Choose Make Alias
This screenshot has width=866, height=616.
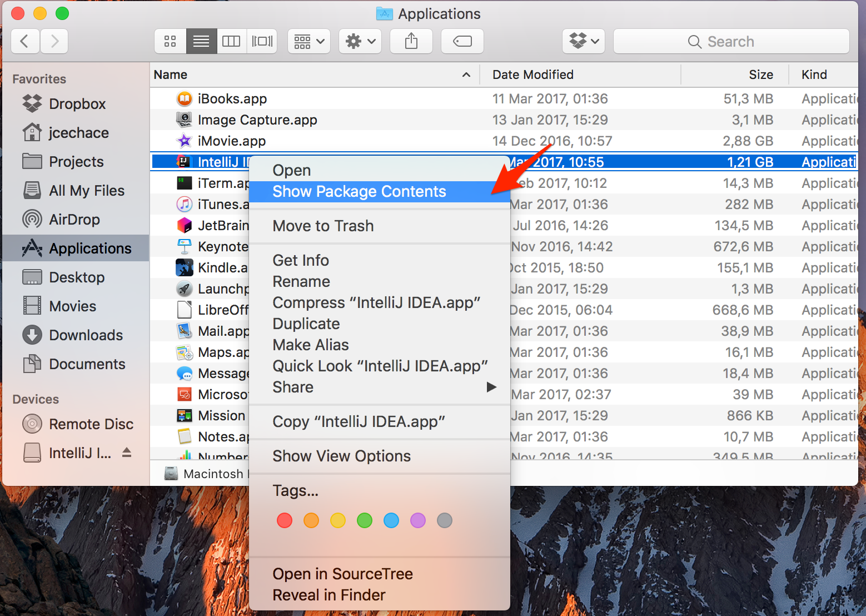tap(380, 345)
